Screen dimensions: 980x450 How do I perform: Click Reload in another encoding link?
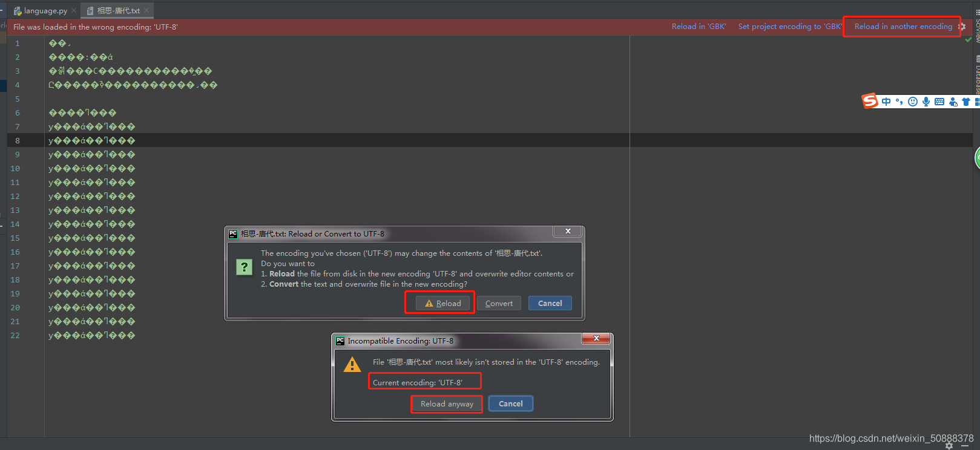[x=903, y=27]
